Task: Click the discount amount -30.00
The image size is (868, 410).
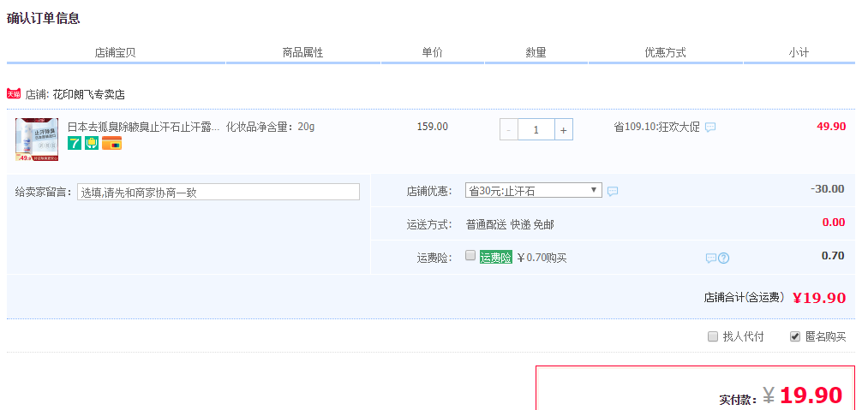Action: (828, 188)
